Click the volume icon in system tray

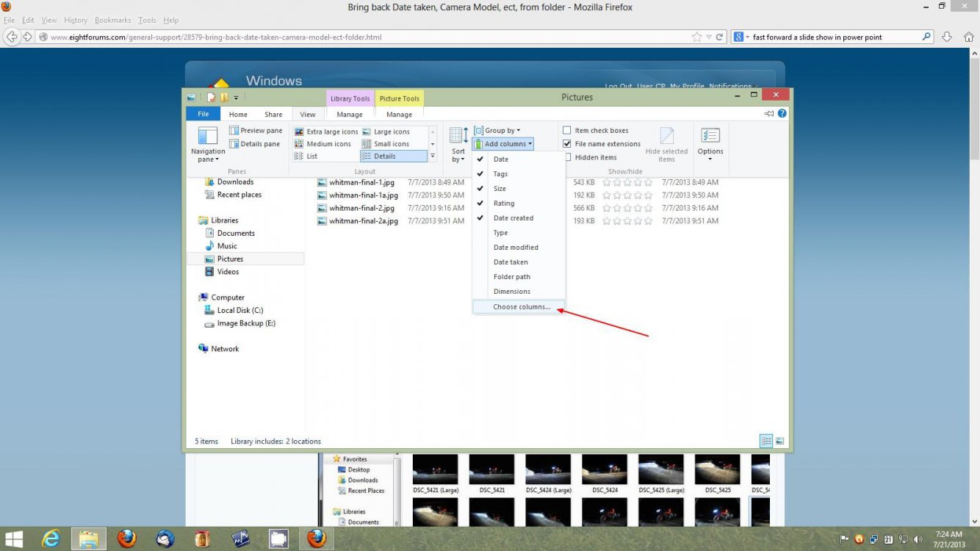pos(917,539)
